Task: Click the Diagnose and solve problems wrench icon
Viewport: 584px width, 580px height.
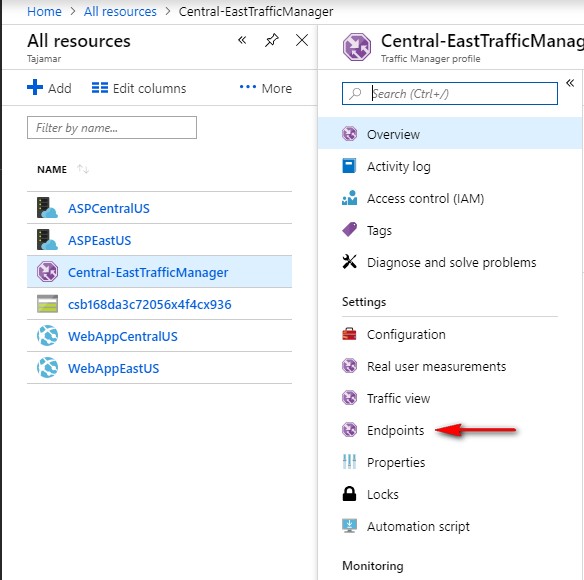Action: click(349, 262)
